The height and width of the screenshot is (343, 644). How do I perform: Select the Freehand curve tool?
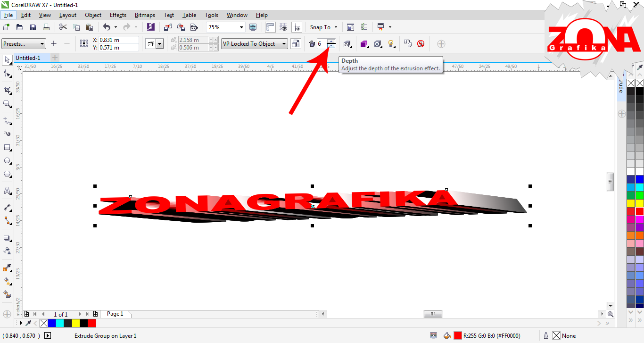click(x=7, y=120)
